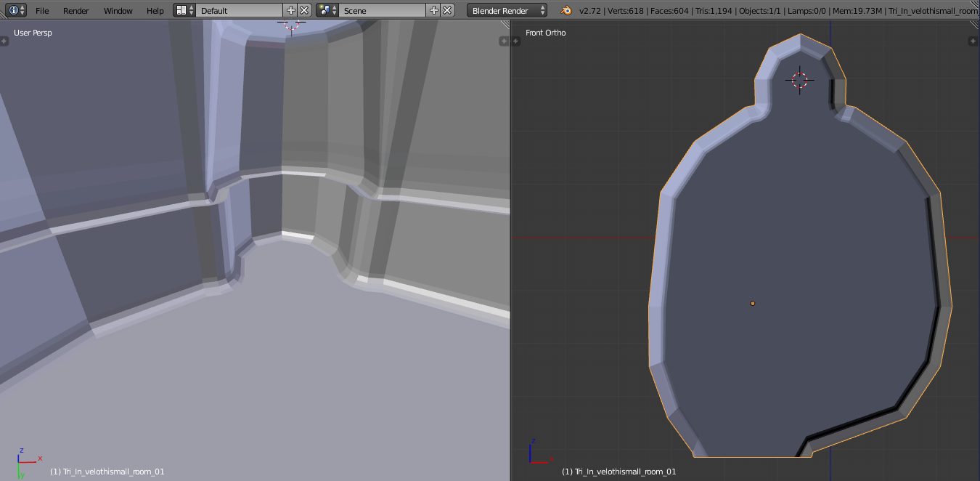Viewport: 980px width, 481px height.
Task: Delete the current Scene
Action: coord(447,10)
